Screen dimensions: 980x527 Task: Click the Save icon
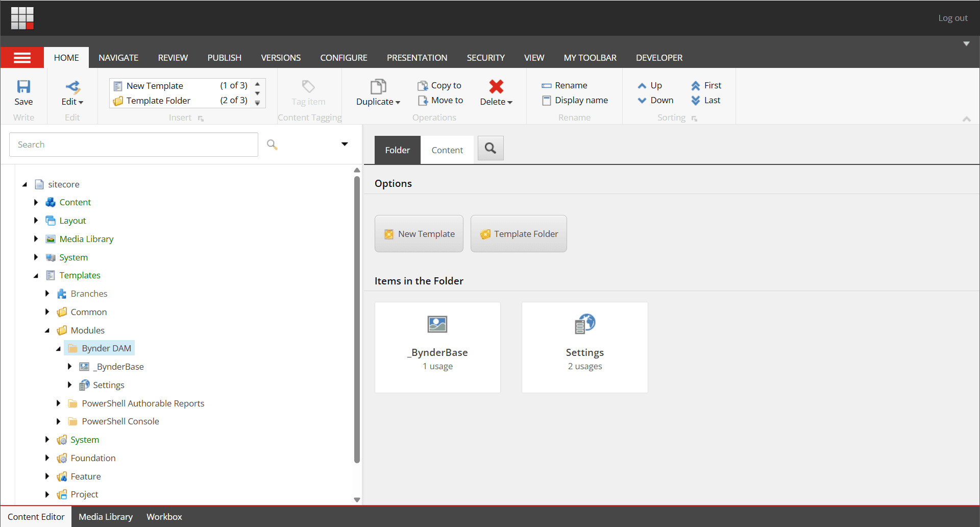23,87
